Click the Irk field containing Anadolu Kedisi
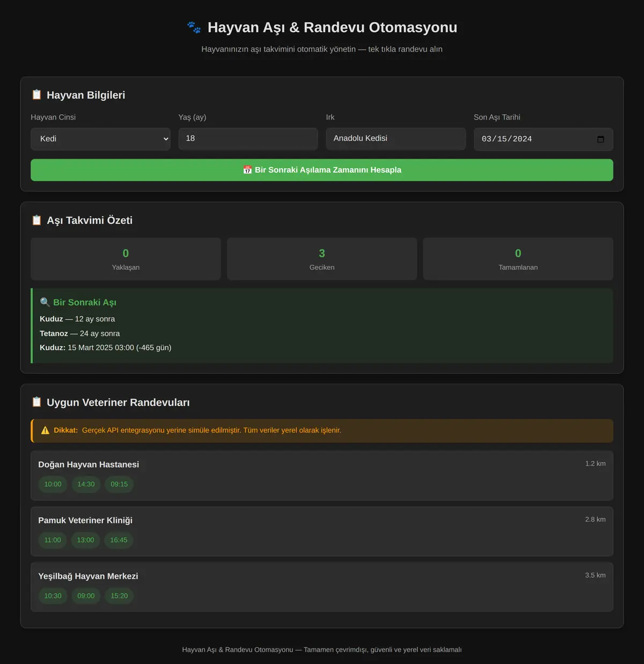Image resolution: width=644 pixels, height=664 pixels. 396,138
